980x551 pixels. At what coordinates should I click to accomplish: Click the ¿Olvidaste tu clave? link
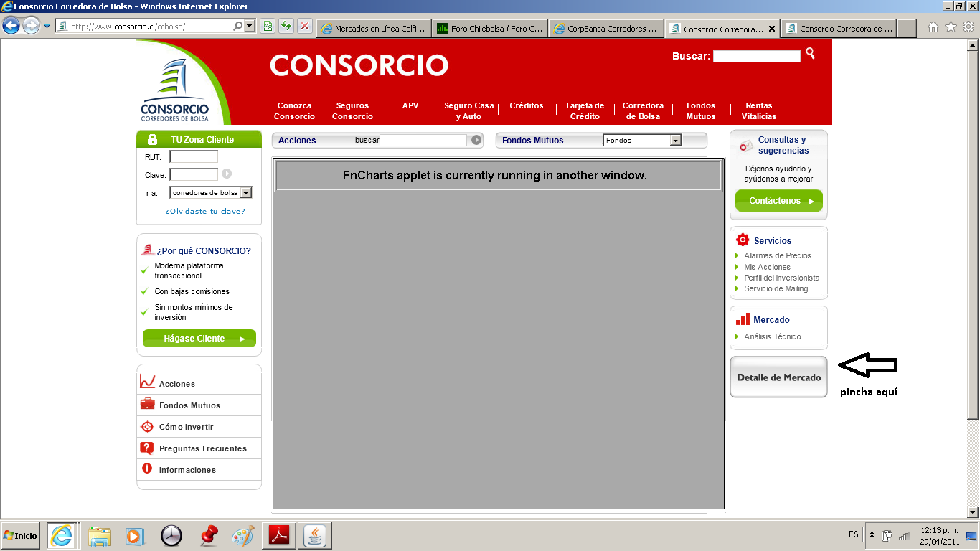(205, 212)
